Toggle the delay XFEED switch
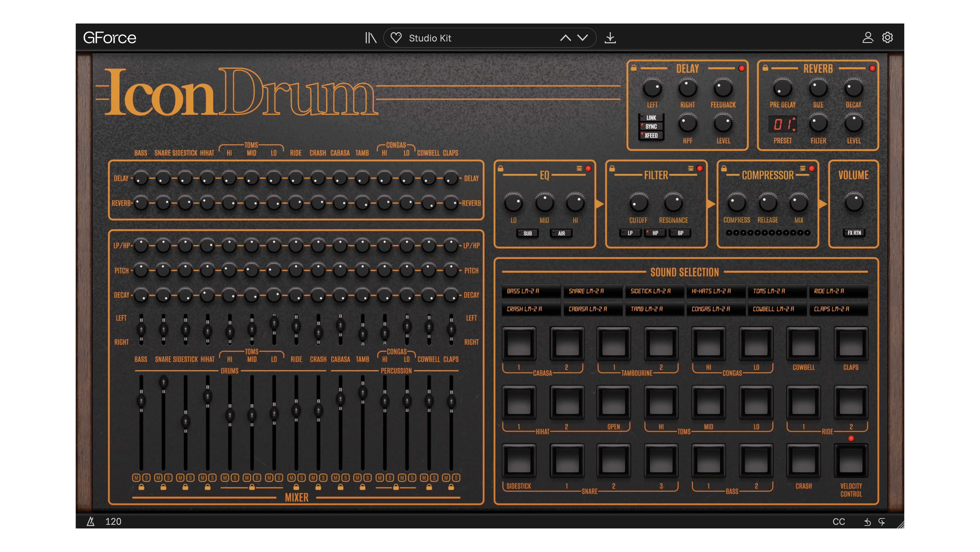Image resolution: width=980 pixels, height=552 pixels. [x=651, y=136]
